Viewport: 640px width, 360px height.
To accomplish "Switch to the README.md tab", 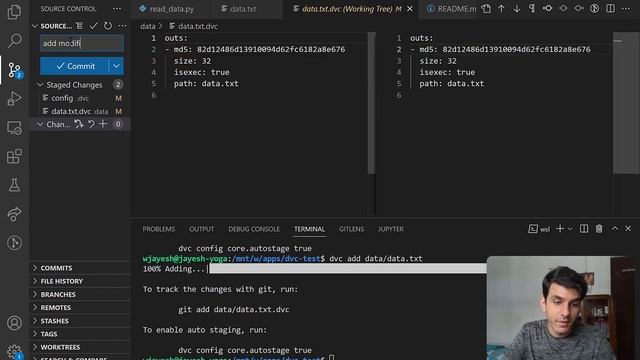I will click(451, 9).
